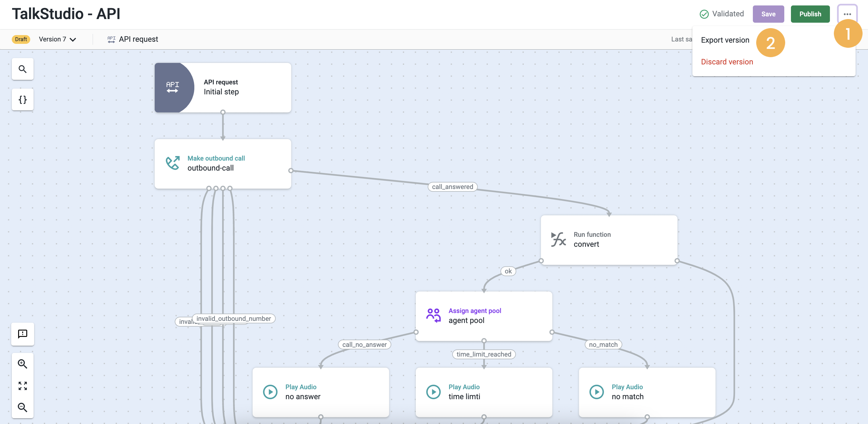
Task: Toggle the three-dots more options menu
Action: point(847,14)
